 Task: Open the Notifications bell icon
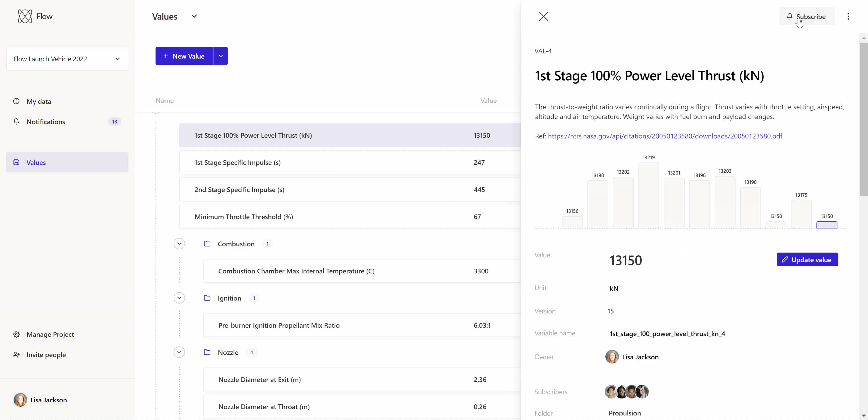(16, 122)
